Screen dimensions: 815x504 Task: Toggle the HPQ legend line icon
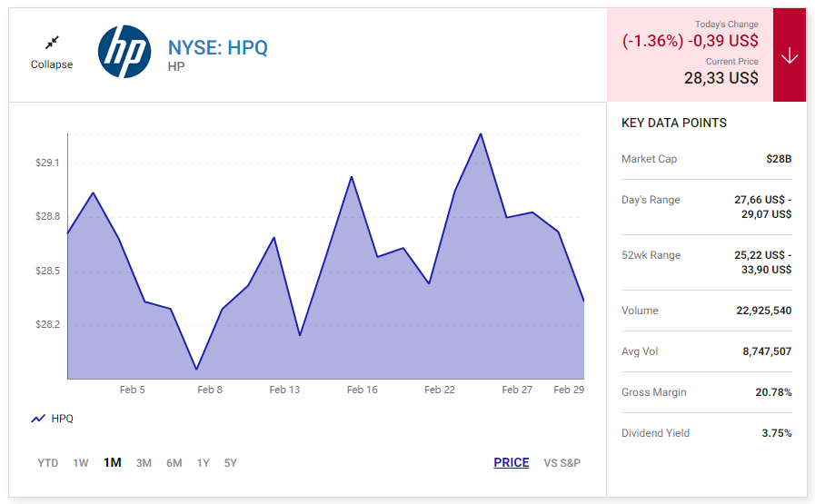point(38,419)
